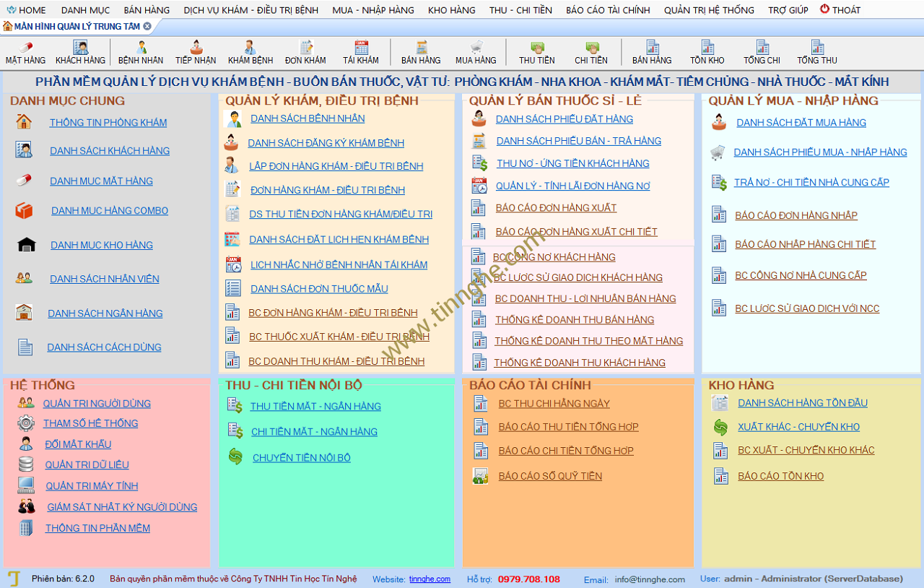Open the MUA - NHẬP HÀNG menu
This screenshot has height=588, width=924.
click(x=373, y=10)
